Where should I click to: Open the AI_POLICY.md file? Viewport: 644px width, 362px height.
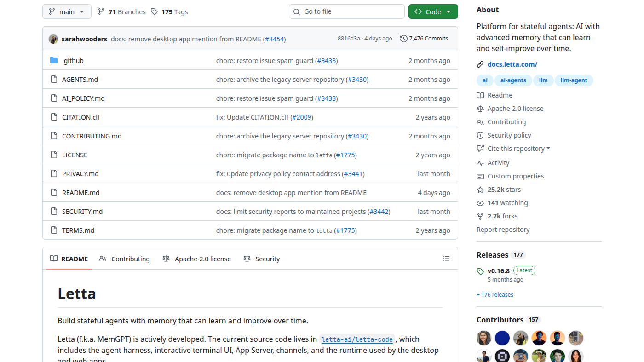point(83,98)
